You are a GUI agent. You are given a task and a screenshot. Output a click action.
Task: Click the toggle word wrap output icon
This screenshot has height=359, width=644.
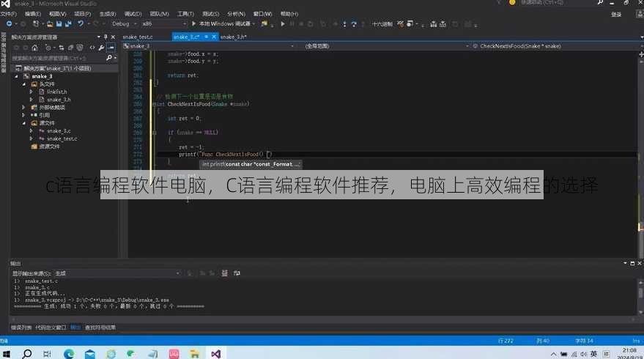coord(237,273)
